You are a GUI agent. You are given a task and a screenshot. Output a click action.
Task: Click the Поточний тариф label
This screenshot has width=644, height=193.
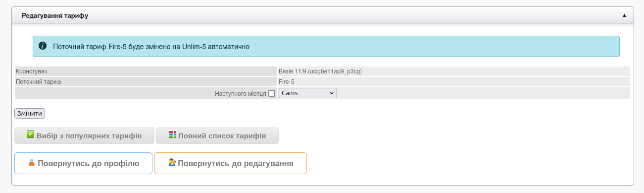pyautogui.click(x=39, y=82)
